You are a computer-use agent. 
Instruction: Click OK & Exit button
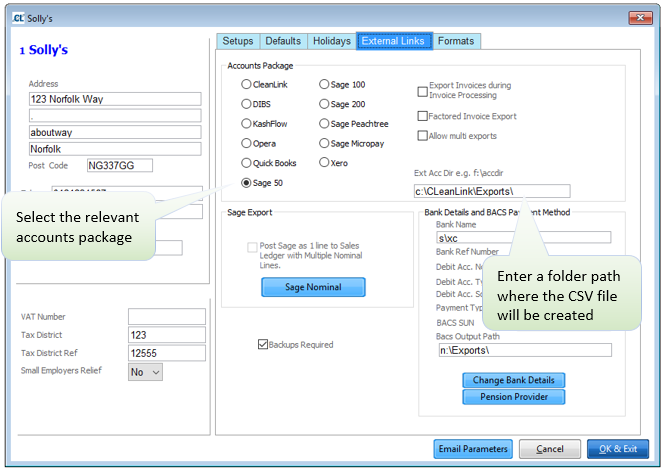(618, 449)
